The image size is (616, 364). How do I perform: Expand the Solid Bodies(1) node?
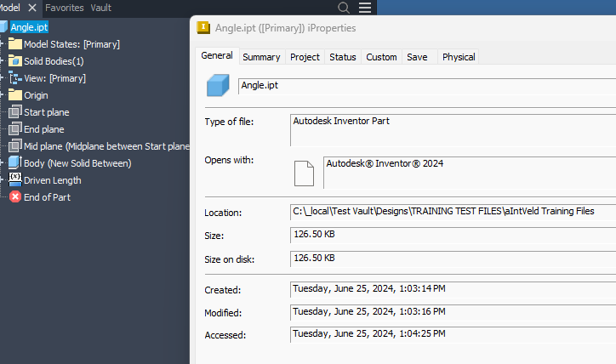click(x=2, y=61)
